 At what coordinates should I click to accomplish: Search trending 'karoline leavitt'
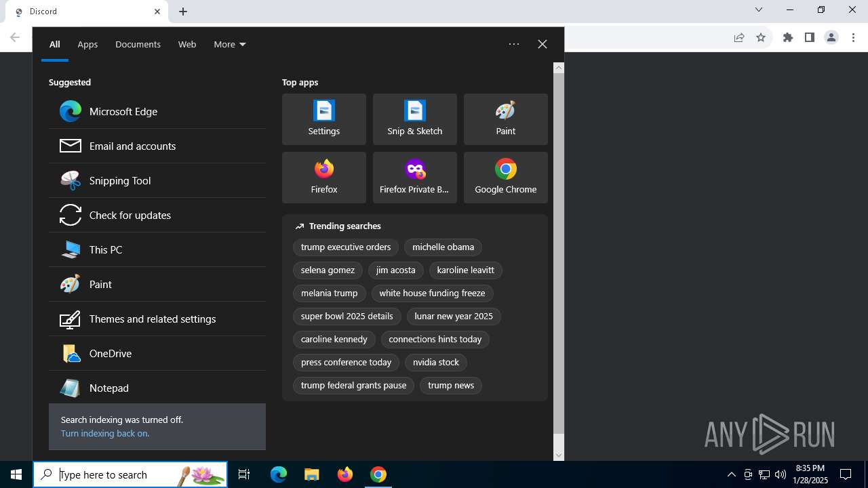pyautogui.click(x=466, y=270)
